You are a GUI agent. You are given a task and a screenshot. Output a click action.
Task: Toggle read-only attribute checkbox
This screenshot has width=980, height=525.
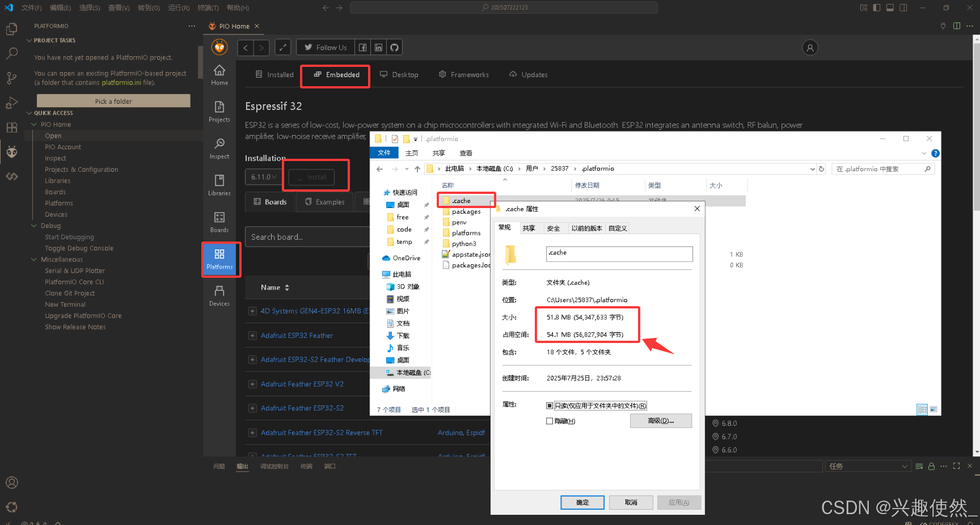(x=550, y=405)
